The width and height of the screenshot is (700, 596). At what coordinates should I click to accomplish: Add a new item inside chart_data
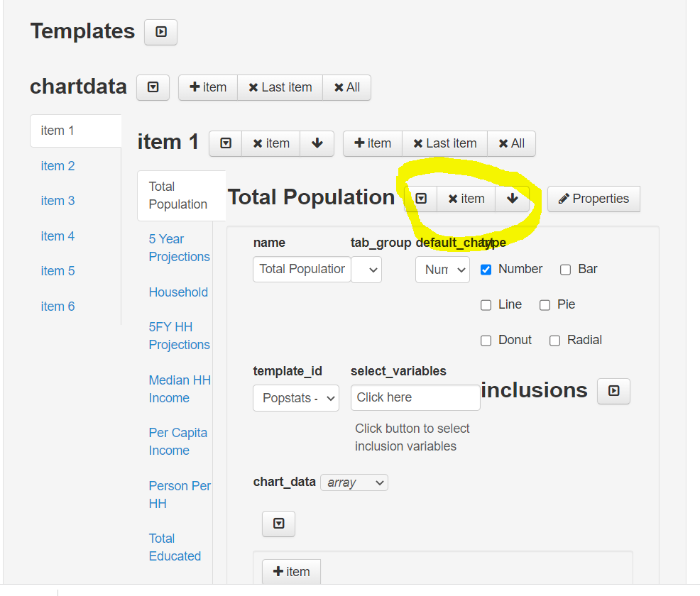pyautogui.click(x=291, y=571)
